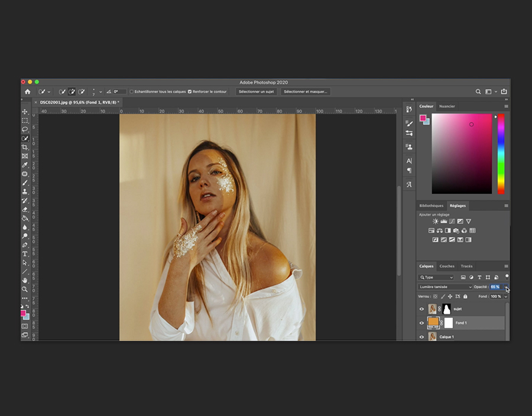The width and height of the screenshot is (532, 416).
Task: Open tool preset dropdown next to Home
Action: (x=49, y=92)
